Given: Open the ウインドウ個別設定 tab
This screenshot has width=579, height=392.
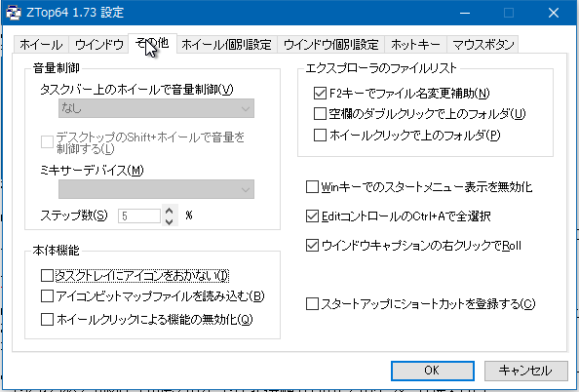Looking at the screenshot, I should coord(330,45).
